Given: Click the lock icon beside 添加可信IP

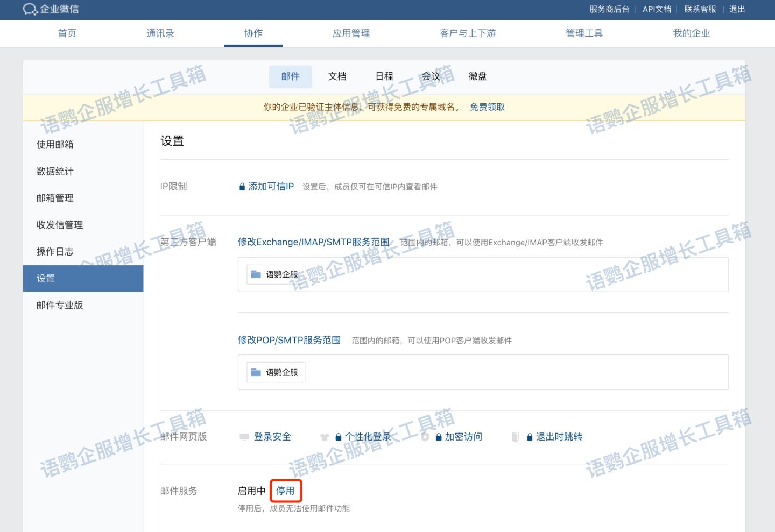Looking at the screenshot, I should click(242, 187).
